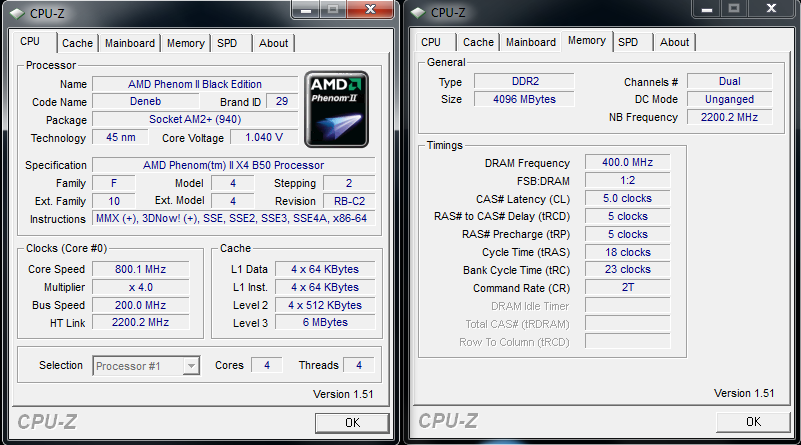Click the RAS# Precharge (tRP) value
This screenshot has height=445, width=801.
click(x=627, y=234)
